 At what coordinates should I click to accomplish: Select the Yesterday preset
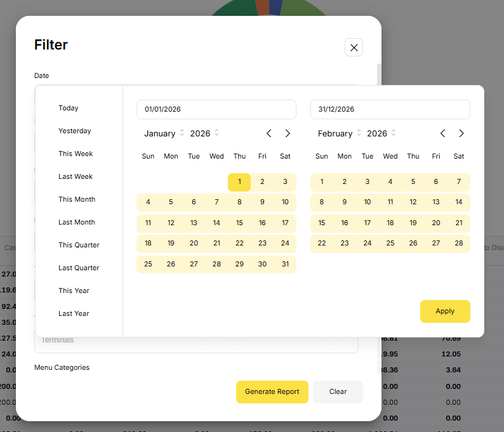coord(74,131)
